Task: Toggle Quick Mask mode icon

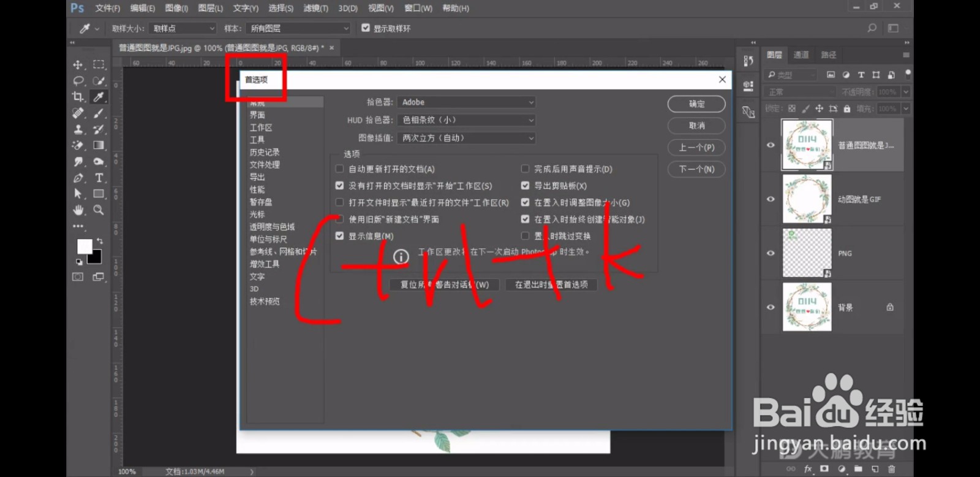Action: 78,277
